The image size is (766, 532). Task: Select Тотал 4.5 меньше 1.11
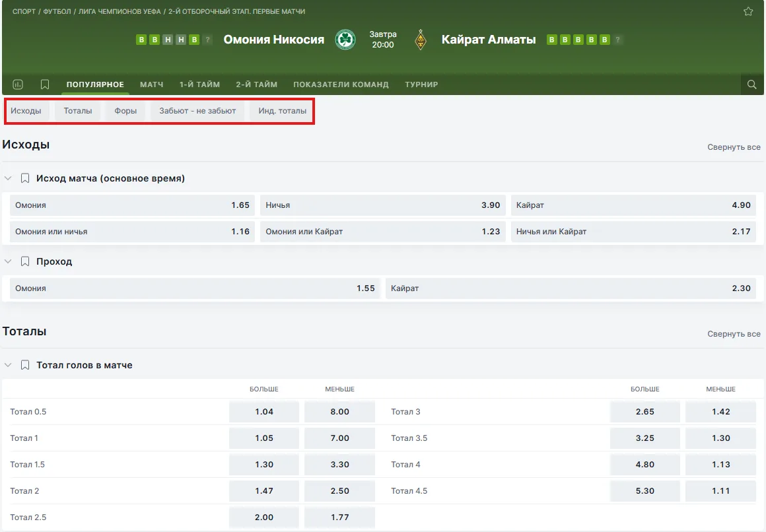(x=720, y=491)
